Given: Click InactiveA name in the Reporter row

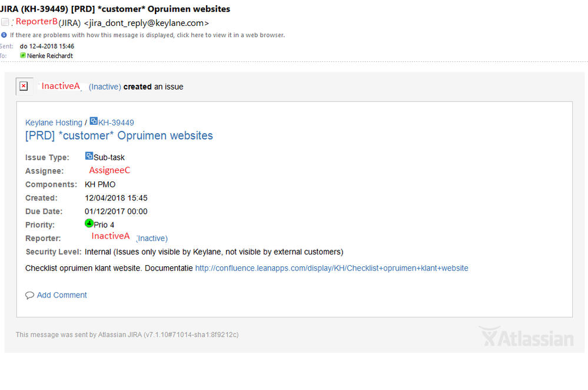Looking at the screenshot, I should (111, 236).
